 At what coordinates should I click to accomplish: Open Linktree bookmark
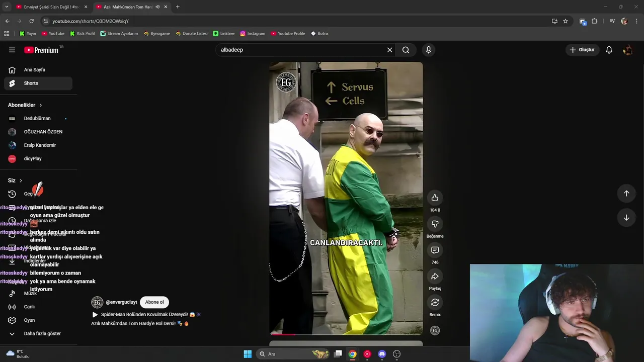point(223,34)
